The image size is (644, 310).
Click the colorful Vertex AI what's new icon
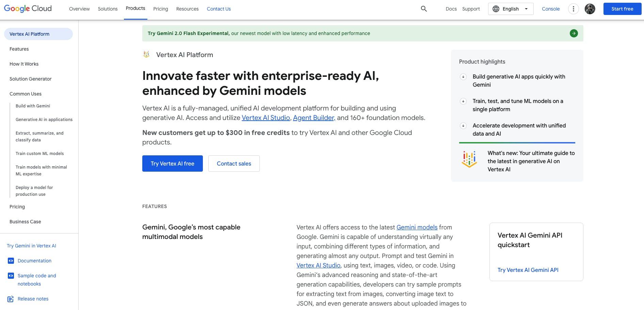coord(469,159)
